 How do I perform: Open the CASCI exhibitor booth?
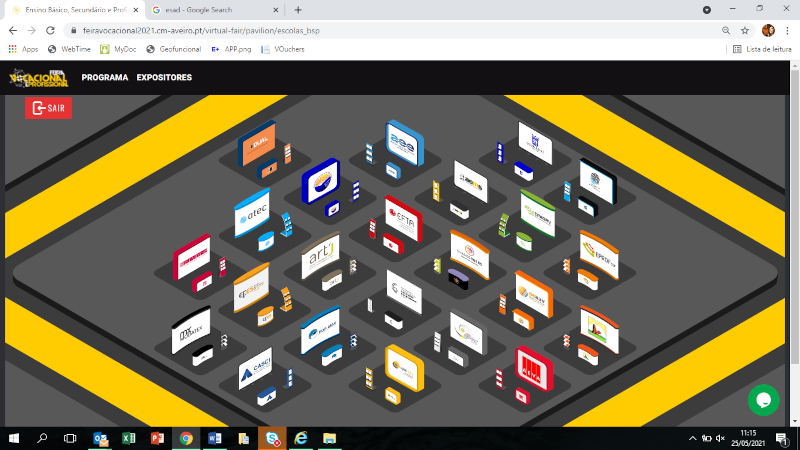click(255, 368)
